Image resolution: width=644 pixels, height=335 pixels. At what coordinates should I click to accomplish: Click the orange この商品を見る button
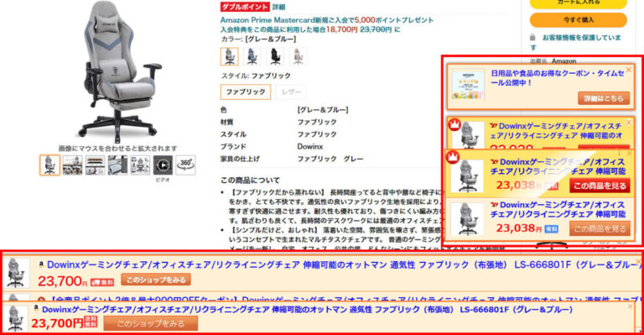coord(600,228)
